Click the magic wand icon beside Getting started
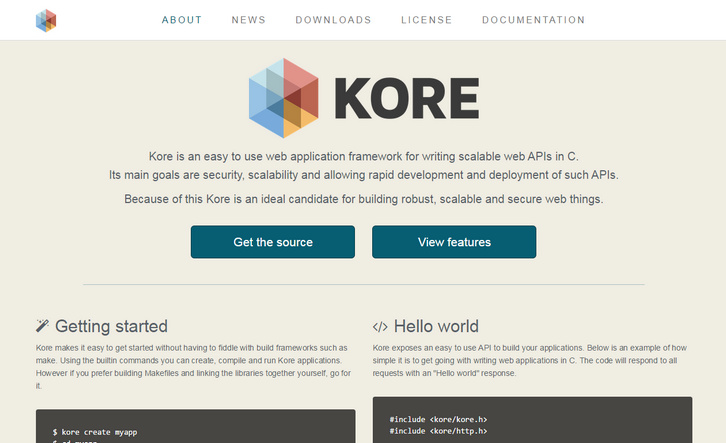 (43, 326)
